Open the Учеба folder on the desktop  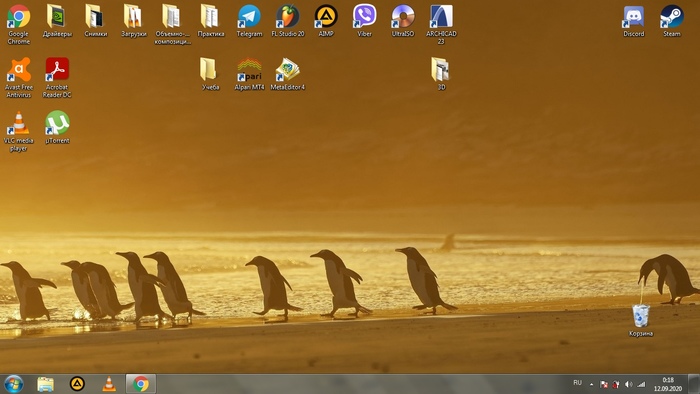[210, 74]
